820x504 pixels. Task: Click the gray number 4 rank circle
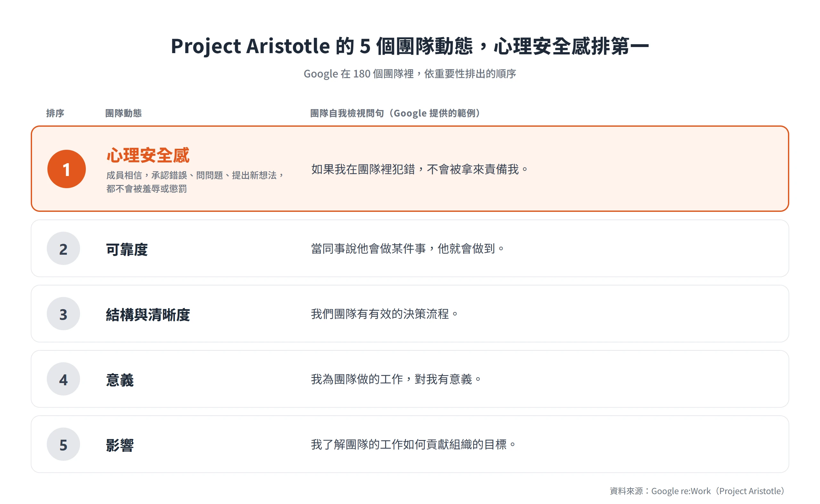(x=63, y=379)
